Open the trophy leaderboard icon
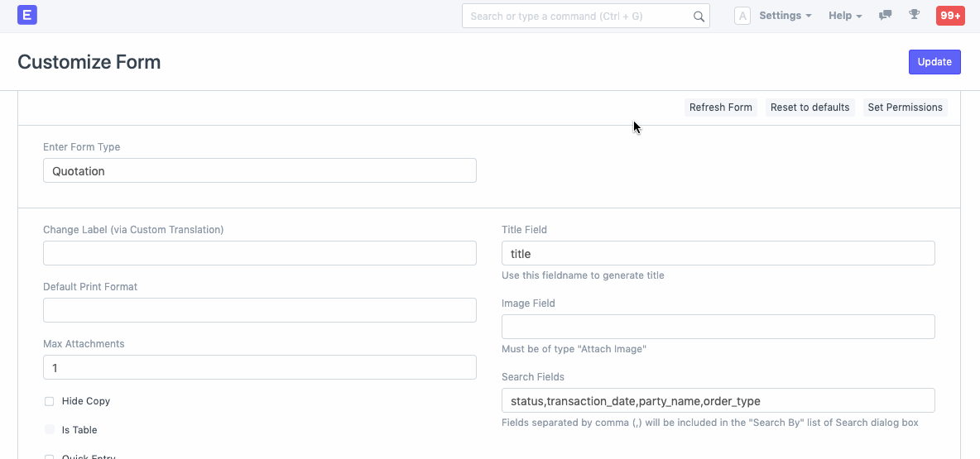The image size is (980, 459). pyautogui.click(x=914, y=15)
